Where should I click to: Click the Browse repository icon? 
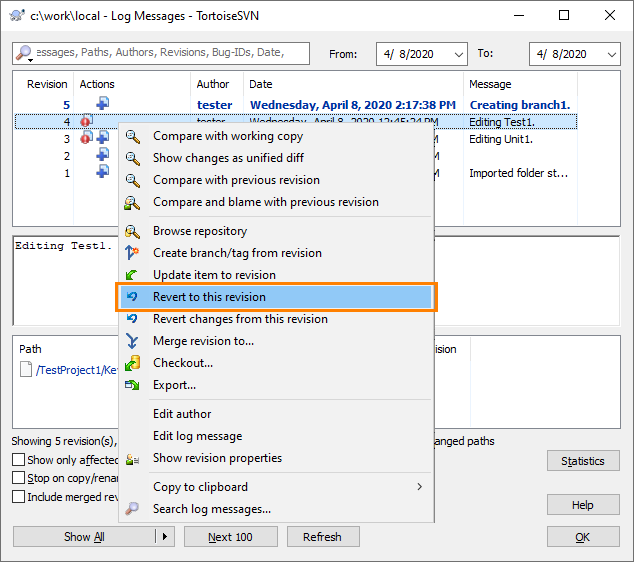click(x=133, y=231)
